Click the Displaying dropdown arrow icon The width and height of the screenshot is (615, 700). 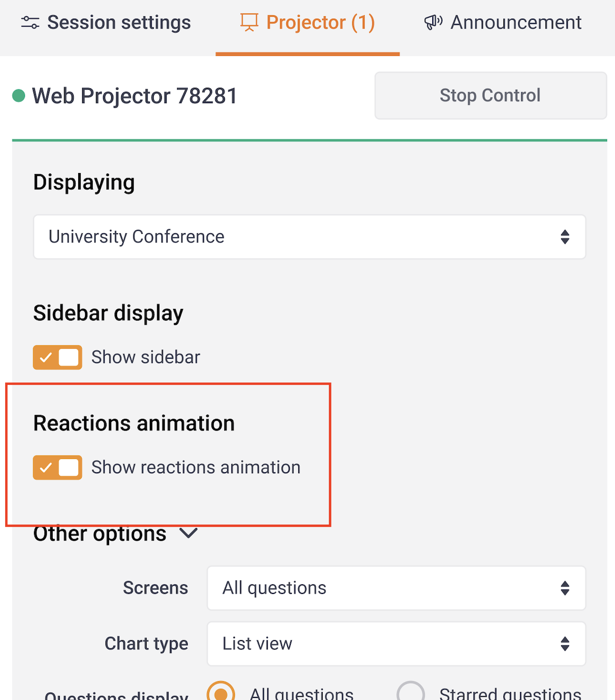565,237
